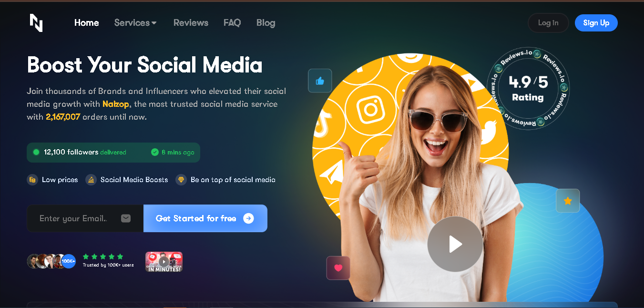Screen dimensions: 644x308
Task: Click the green dot by 12,100 followers
Action: point(36,152)
